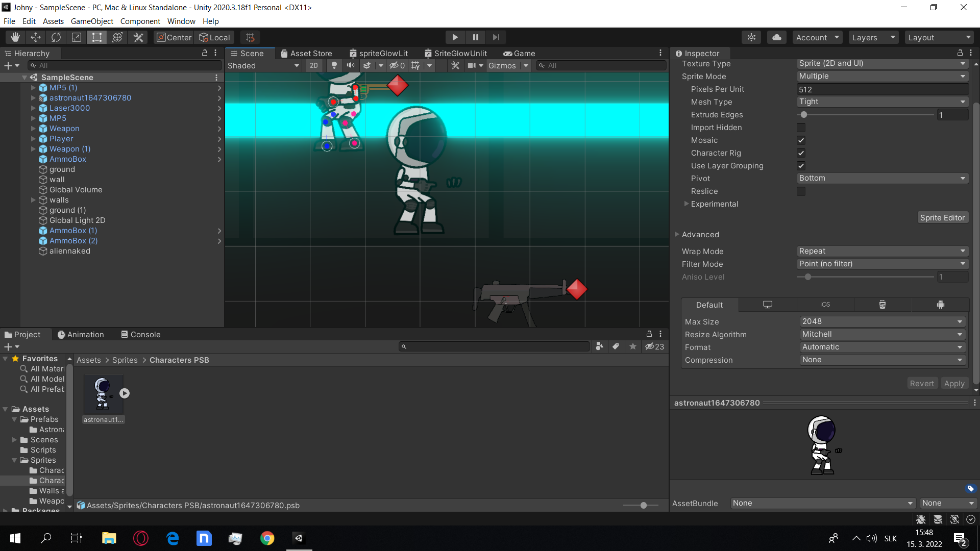Open the Gizmos menu button
Viewport: 980px width, 551px height.
click(x=502, y=65)
